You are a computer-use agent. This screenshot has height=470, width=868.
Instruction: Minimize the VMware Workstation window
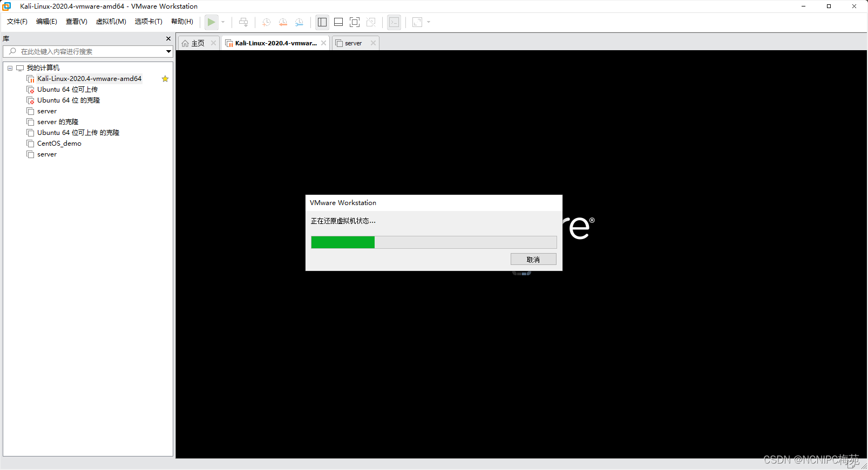(803, 6)
